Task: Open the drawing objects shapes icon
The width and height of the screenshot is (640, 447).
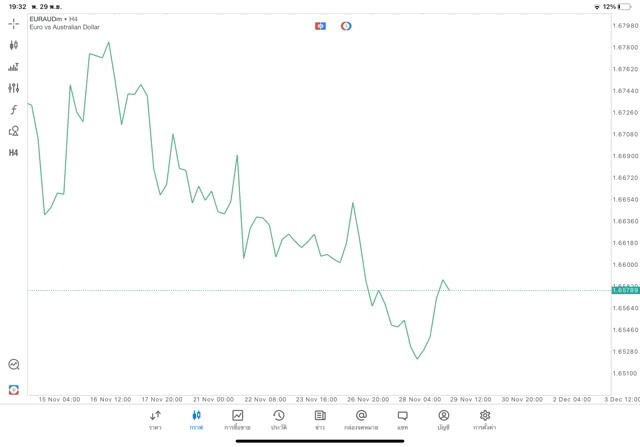Action: click(14, 131)
